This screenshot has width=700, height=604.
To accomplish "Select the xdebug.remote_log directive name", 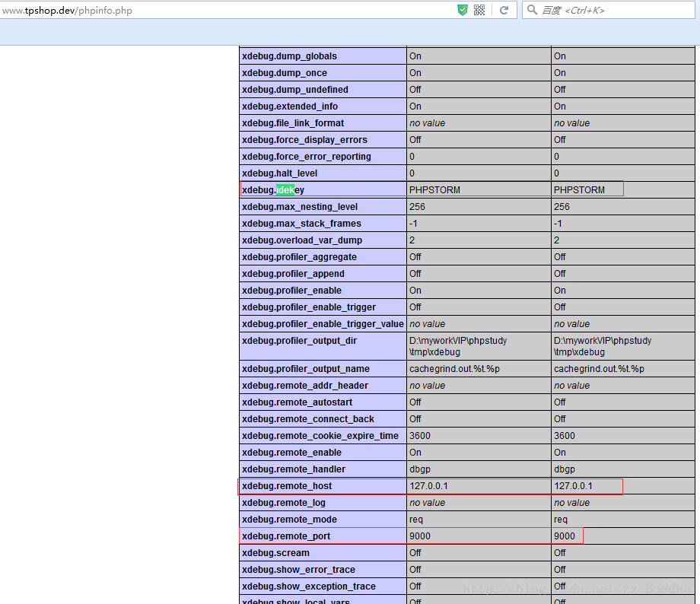I will 284,503.
